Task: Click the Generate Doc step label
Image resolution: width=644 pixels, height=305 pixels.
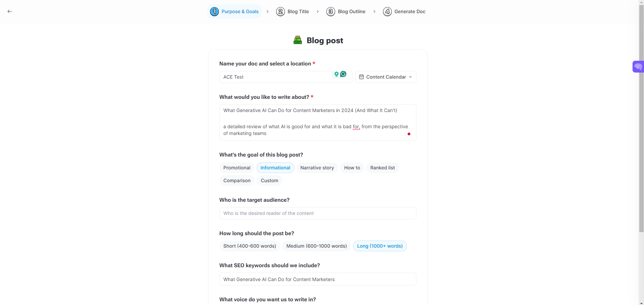Action: coord(410,11)
